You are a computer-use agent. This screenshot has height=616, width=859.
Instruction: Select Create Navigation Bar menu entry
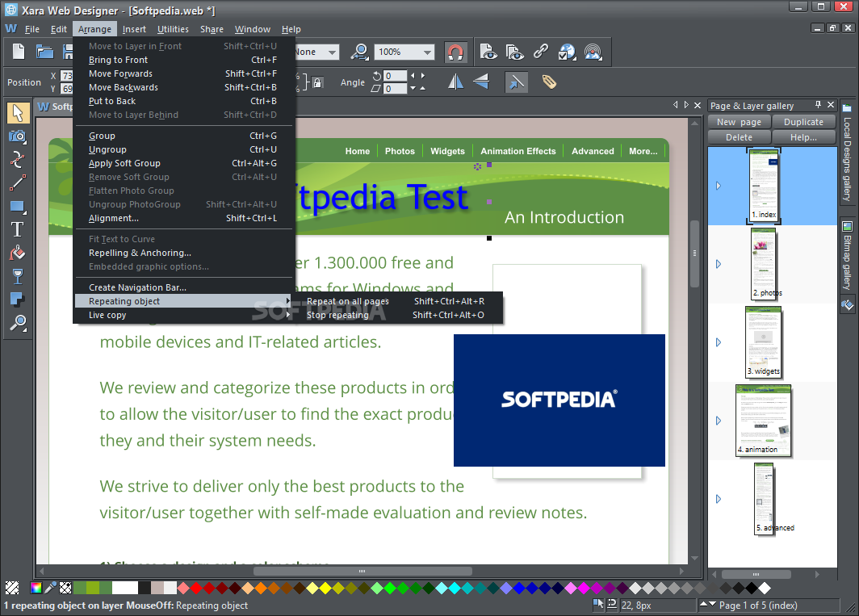point(183,287)
